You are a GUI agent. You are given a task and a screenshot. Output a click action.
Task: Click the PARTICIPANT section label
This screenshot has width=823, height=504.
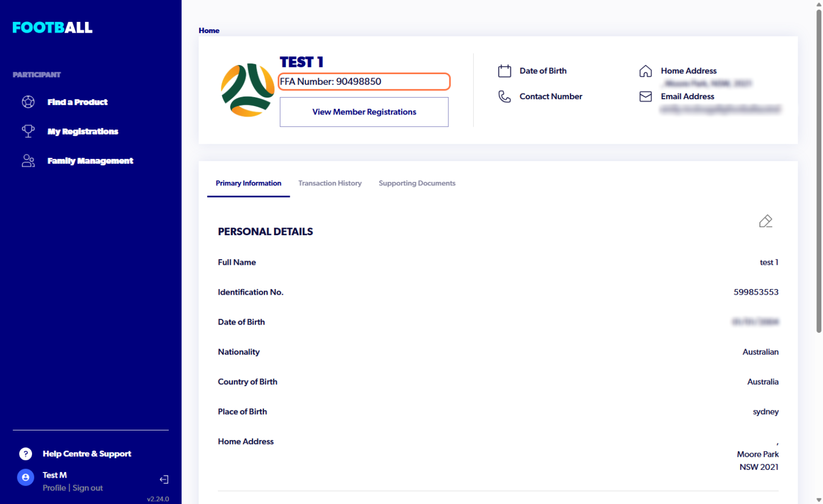click(x=37, y=75)
